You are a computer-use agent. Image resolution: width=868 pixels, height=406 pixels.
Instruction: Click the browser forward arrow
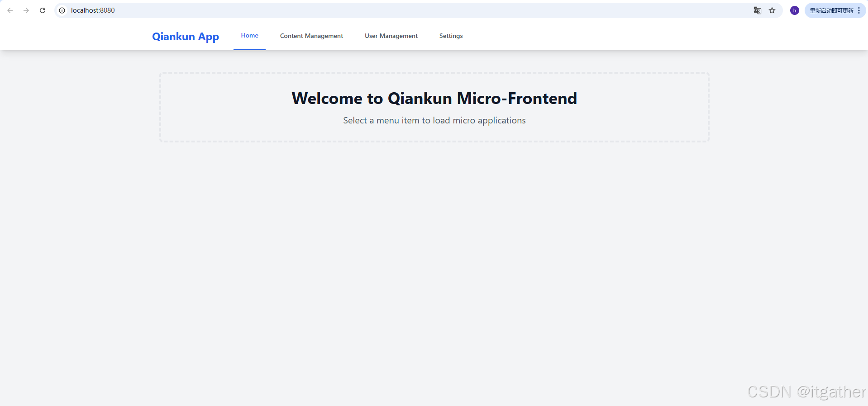pos(26,10)
